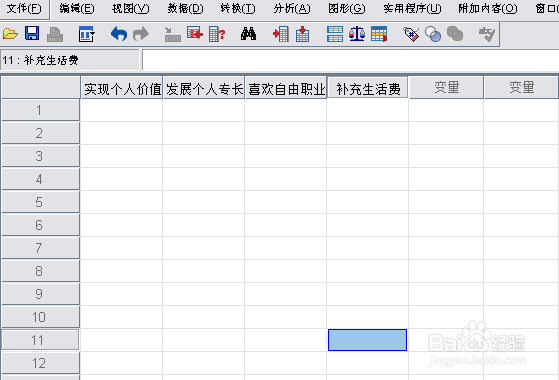Click the '11 : 补充生活费' cell reference box
This screenshot has height=380, width=559.
click(x=70, y=60)
